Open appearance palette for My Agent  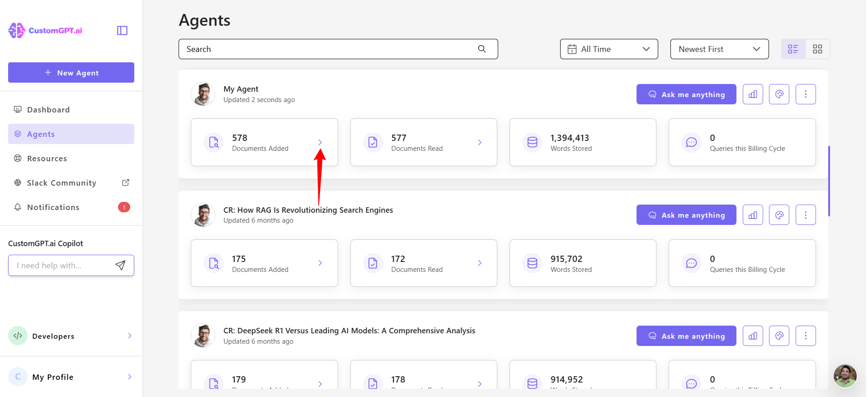pos(779,94)
